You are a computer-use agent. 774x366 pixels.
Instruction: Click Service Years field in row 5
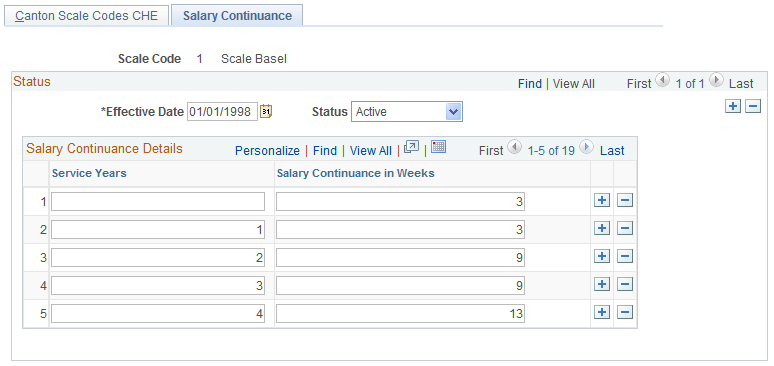click(x=158, y=314)
